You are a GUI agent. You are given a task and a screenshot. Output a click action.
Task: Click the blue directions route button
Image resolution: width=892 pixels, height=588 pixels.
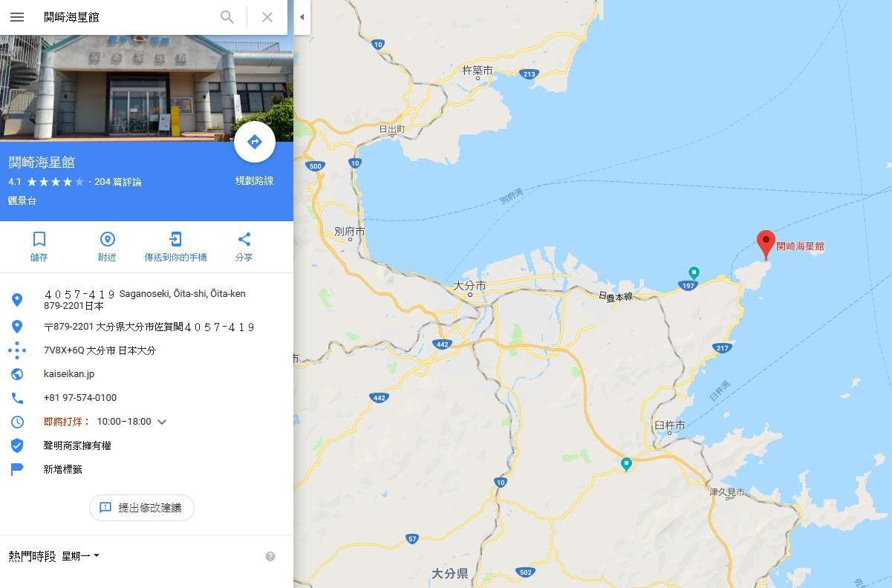pyautogui.click(x=255, y=142)
